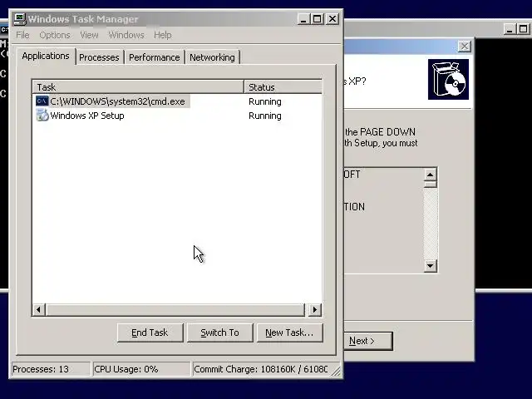Screen dimensions: 532x399
Task: Close the Setup wizard dialog
Action: pyautogui.click(x=464, y=46)
